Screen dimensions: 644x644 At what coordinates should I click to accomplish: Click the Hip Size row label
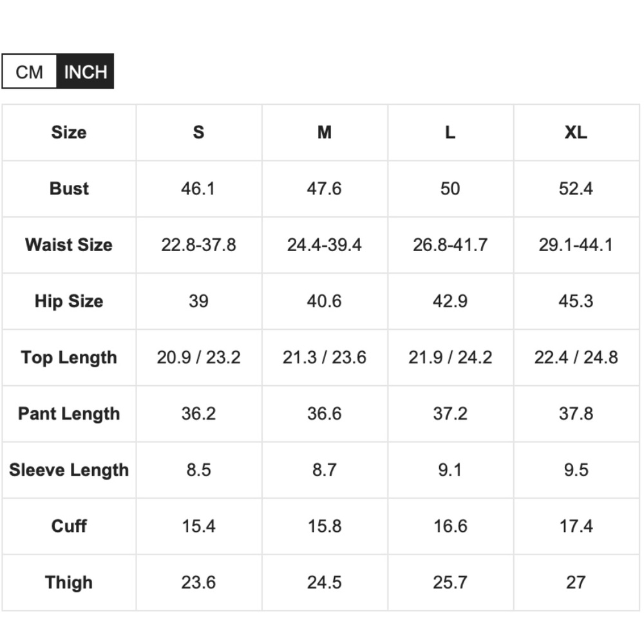coord(69,301)
